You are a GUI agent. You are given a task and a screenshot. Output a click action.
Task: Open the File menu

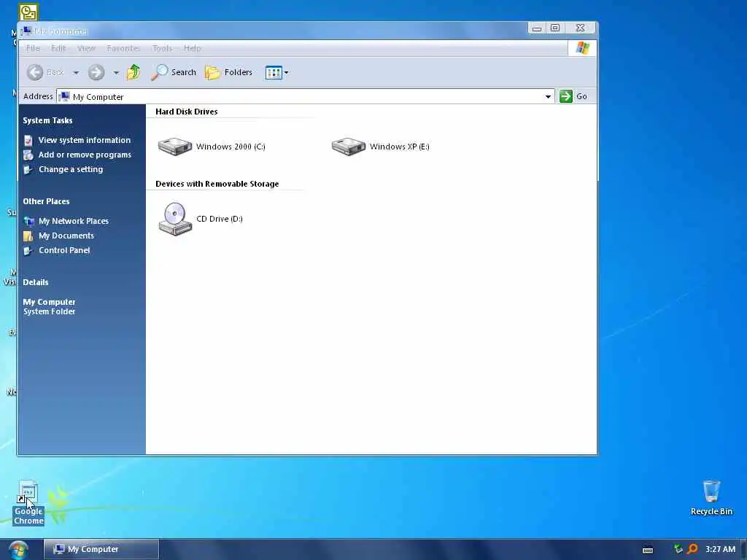tap(33, 48)
